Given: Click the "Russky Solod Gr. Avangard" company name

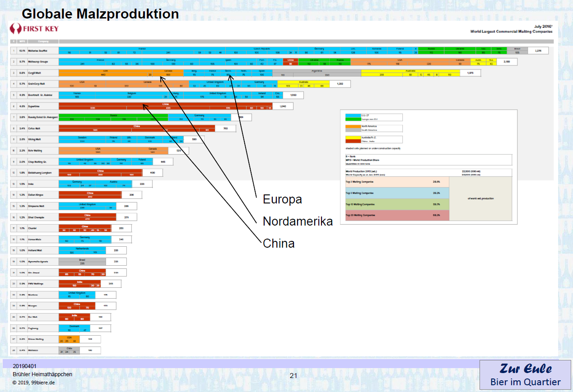Looking at the screenshot, I should 42,117.
